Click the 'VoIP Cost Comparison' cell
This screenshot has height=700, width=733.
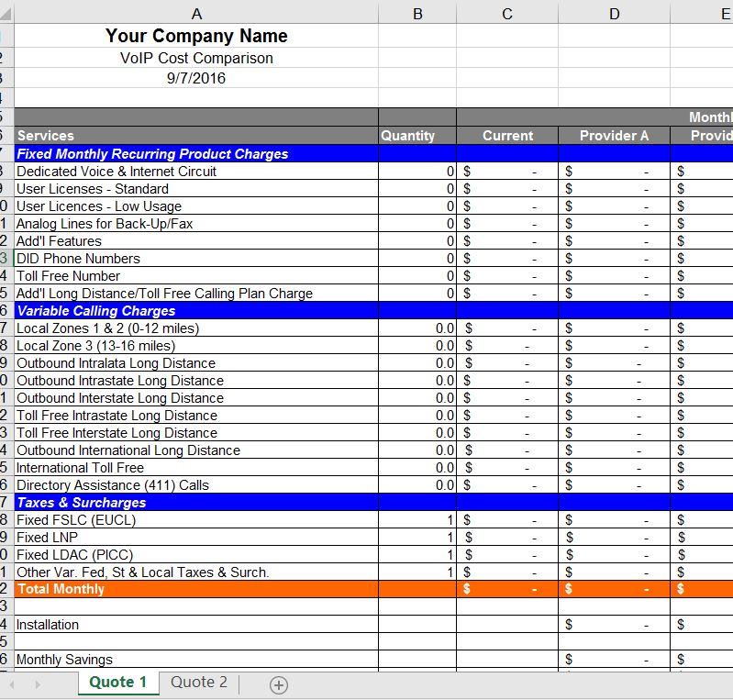pos(196,58)
